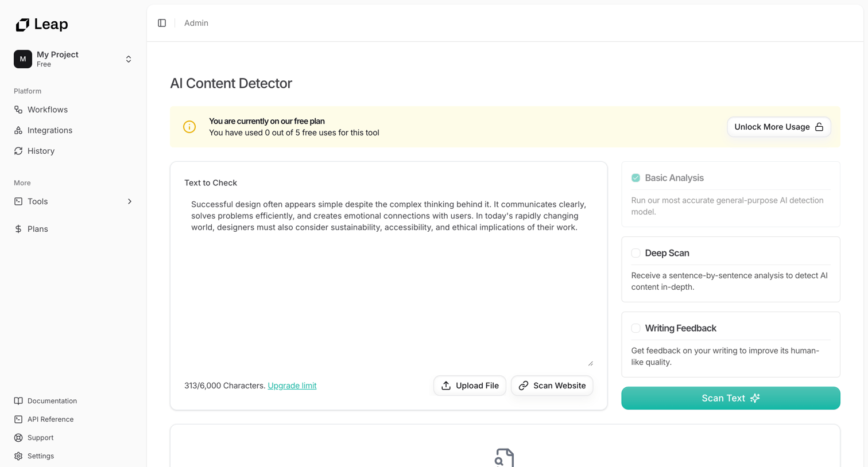The image size is (868, 467).
Task: Open the project switcher chevrons
Action: pos(129,59)
